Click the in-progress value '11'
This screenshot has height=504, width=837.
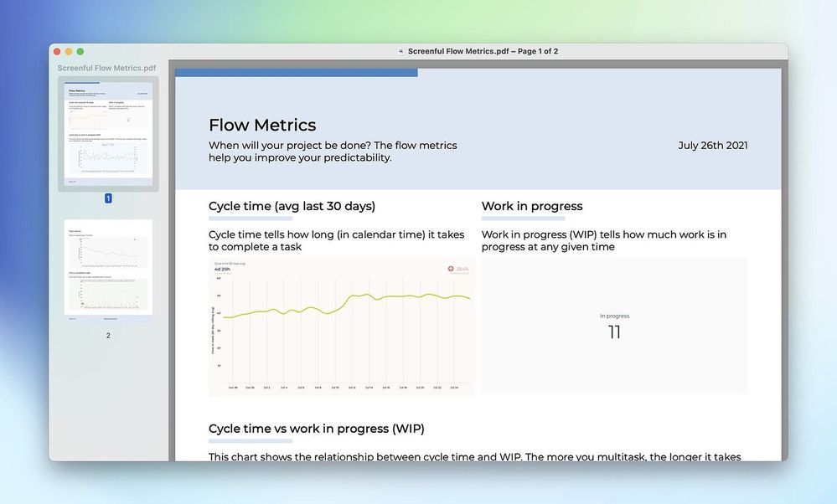point(614,332)
